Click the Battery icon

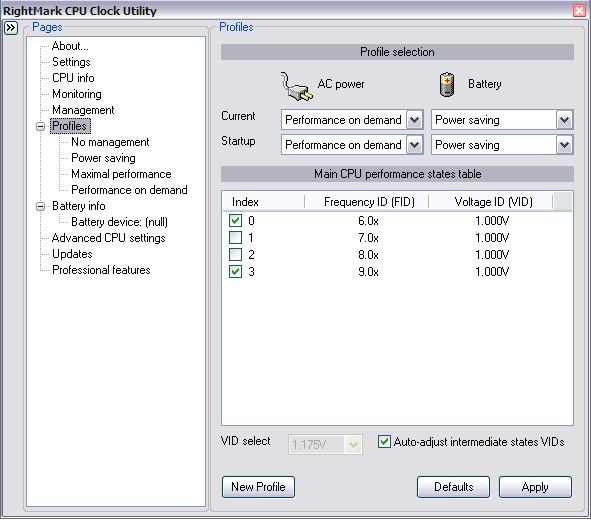447,84
